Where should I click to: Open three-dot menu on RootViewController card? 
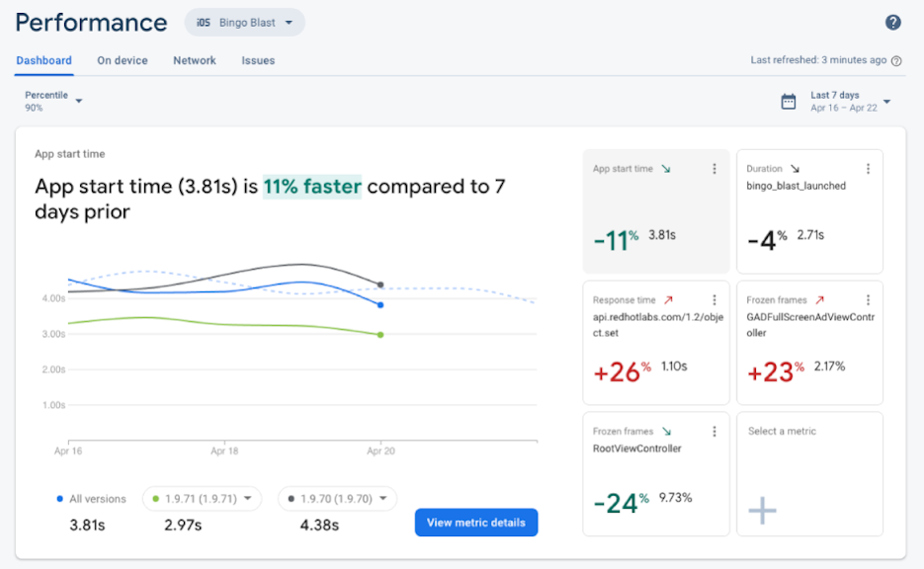click(714, 431)
